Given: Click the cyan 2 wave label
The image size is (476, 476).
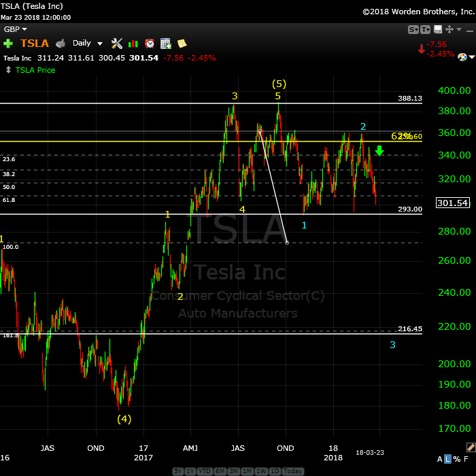Looking at the screenshot, I should point(363,126).
